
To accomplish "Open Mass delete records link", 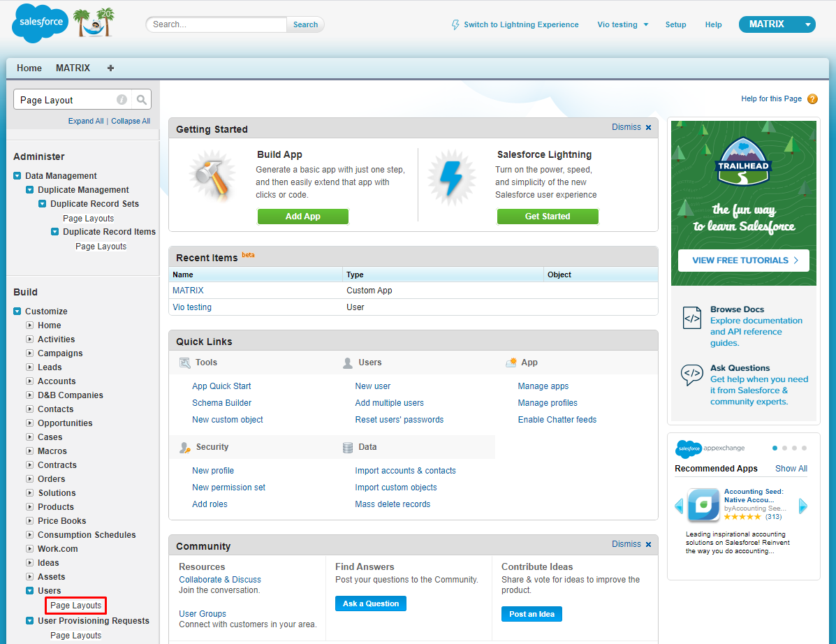I will pyautogui.click(x=393, y=504).
